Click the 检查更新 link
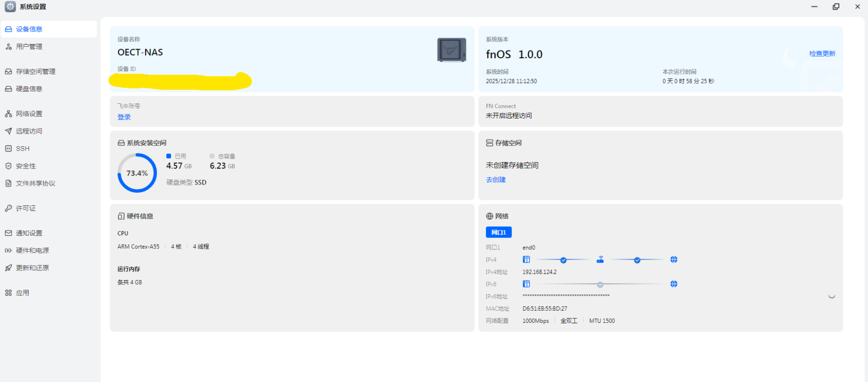This screenshot has width=868, height=382. [822, 54]
